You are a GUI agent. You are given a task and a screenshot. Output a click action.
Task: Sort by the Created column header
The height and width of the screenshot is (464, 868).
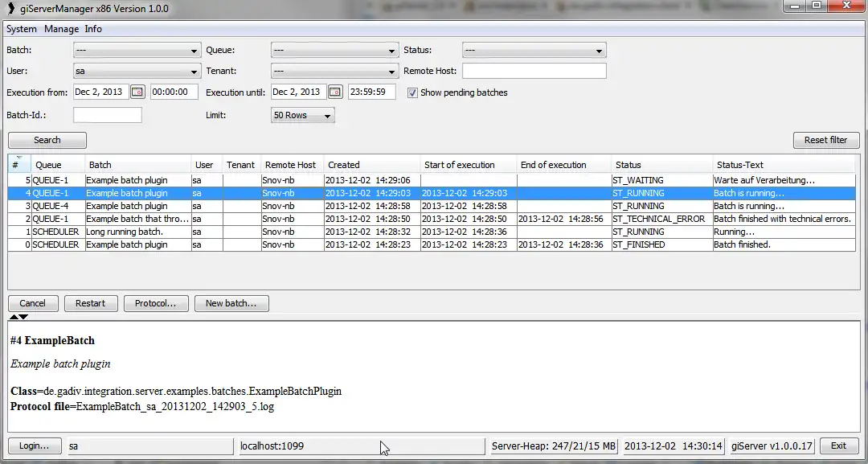[372, 164]
